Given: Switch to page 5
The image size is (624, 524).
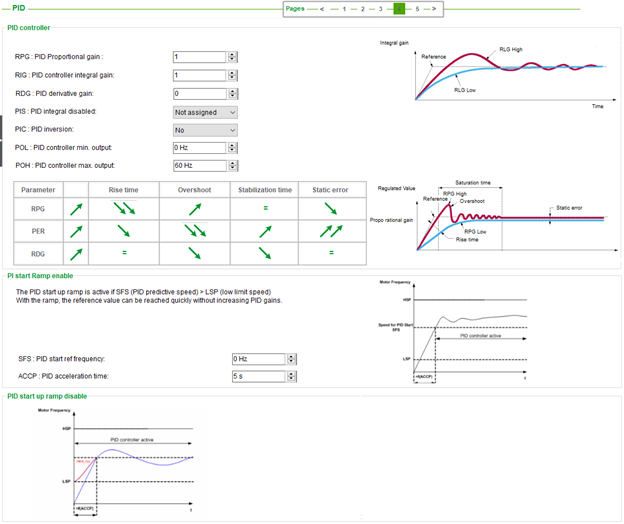Looking at the screenshot, I should [417, 9].
